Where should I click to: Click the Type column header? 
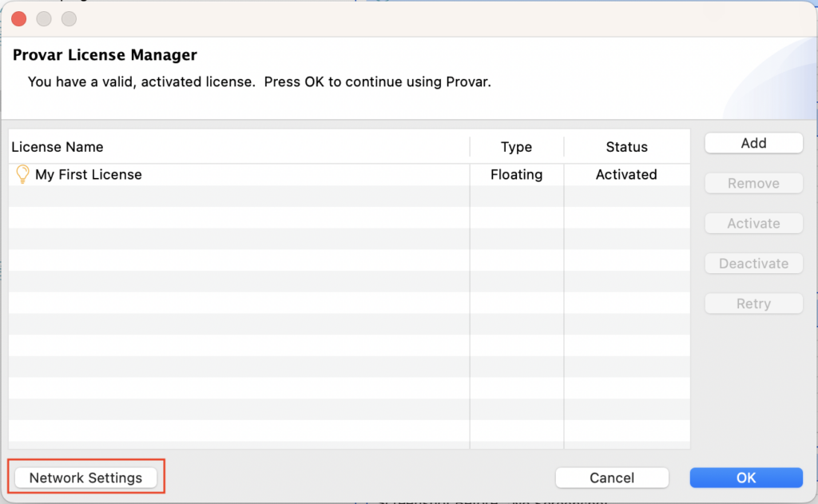tap(516, 147)
